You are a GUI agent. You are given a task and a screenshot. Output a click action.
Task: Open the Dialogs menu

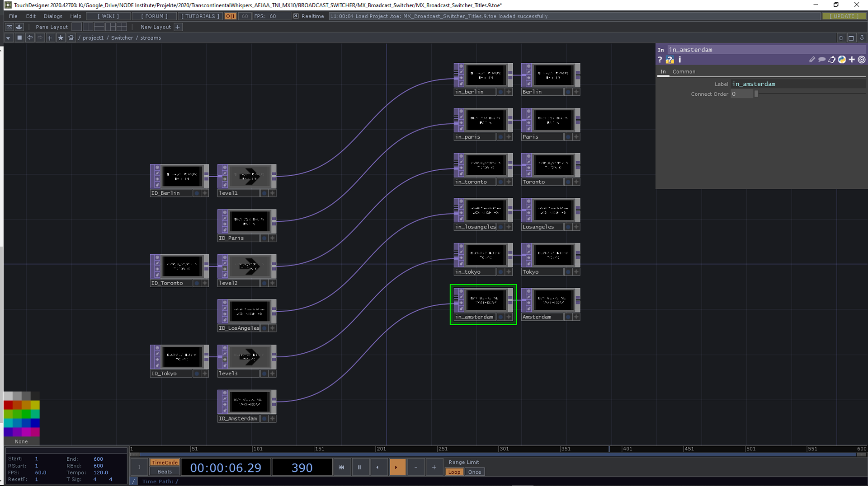53,16
